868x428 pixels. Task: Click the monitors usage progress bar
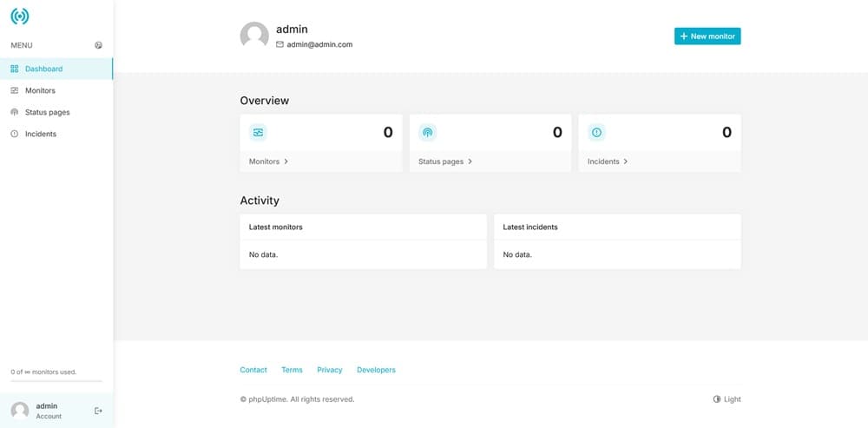pos(56,381)
